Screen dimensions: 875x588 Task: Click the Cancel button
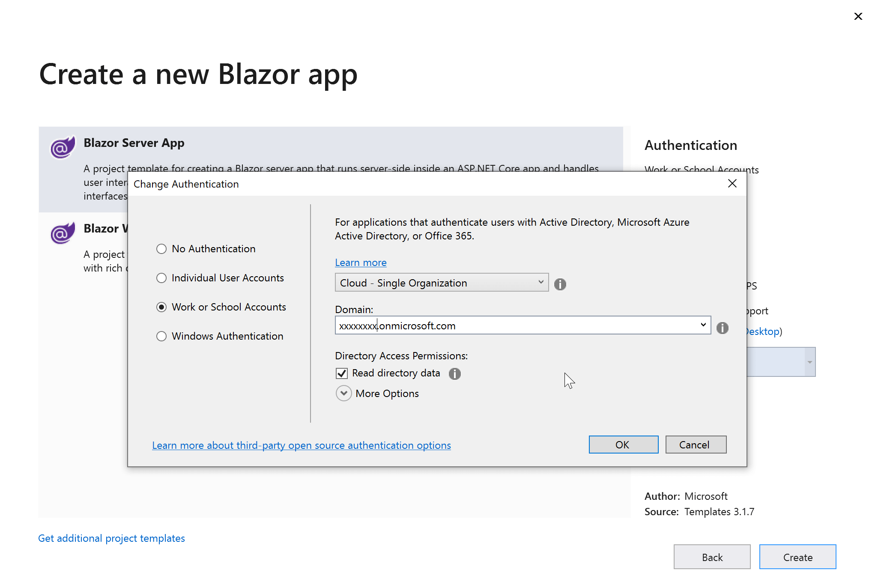(696, 445)
